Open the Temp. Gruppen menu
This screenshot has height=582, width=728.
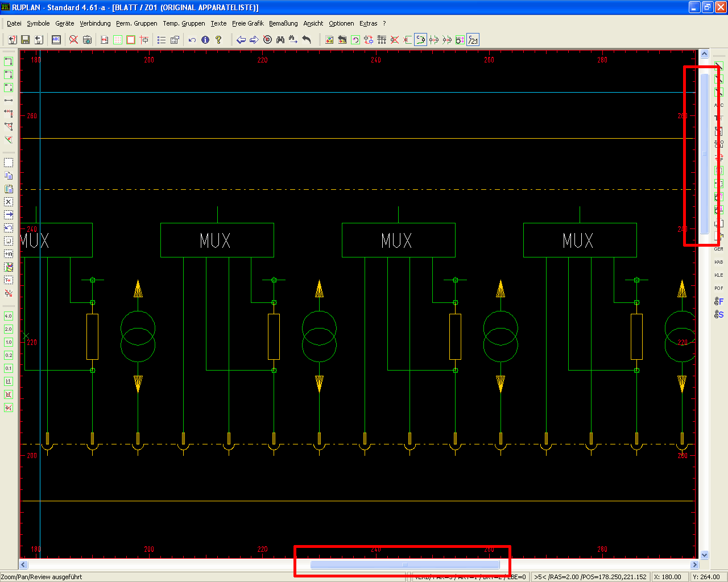(x=184, y=23)
